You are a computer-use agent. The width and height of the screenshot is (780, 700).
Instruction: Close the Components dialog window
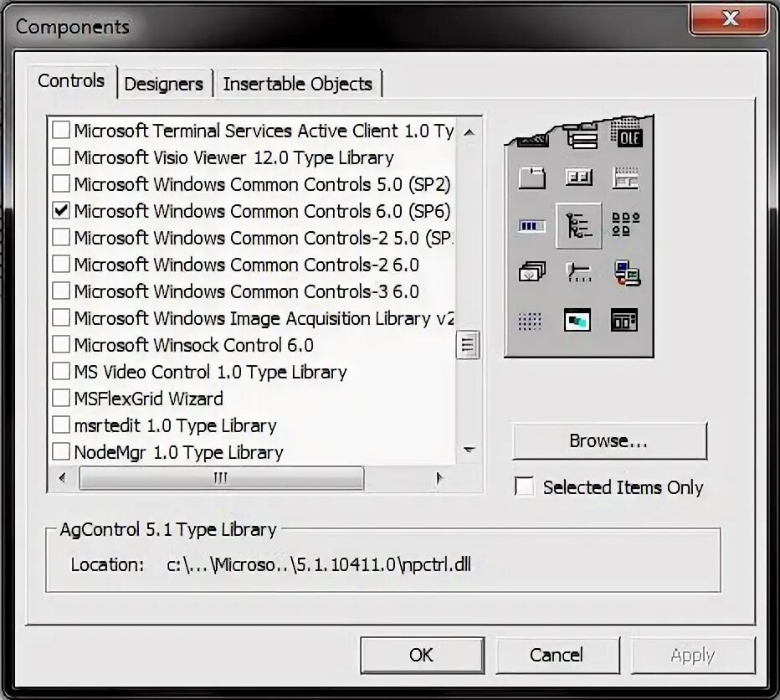pos(729,19)
